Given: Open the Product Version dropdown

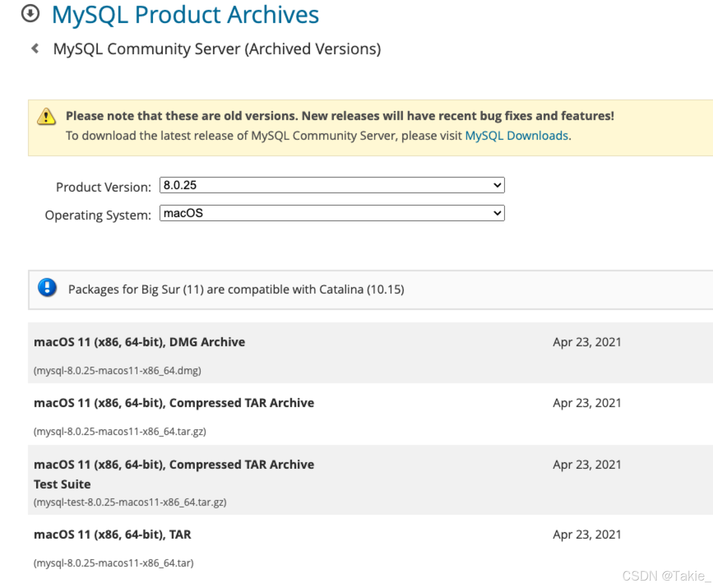Looking at the screenshot, I should point(332,185).
